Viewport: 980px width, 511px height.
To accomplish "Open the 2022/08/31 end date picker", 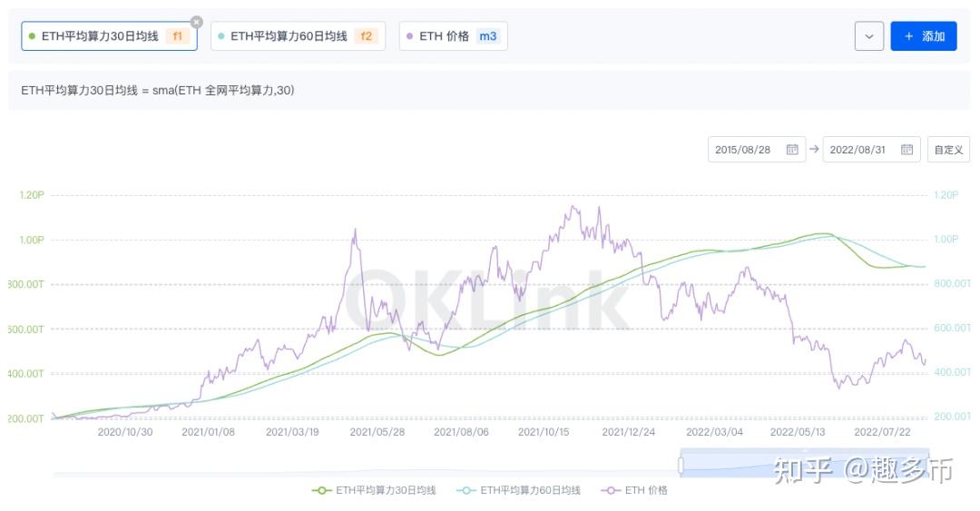I will [x=857, y=150].
